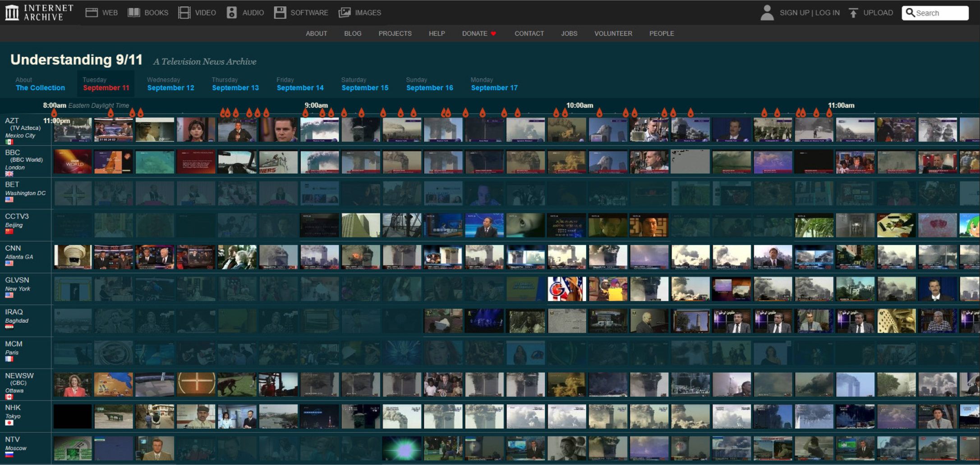The height and width of the screenshot is (465, 980).
Task: Open the Video filmstrip icon
Action: click(184, 13)
